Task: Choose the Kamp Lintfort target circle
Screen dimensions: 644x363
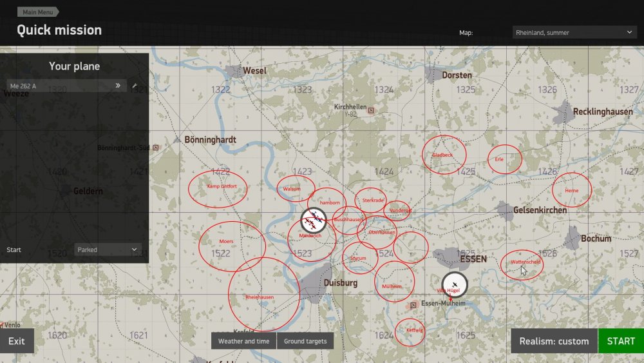Action: point(218,189)
